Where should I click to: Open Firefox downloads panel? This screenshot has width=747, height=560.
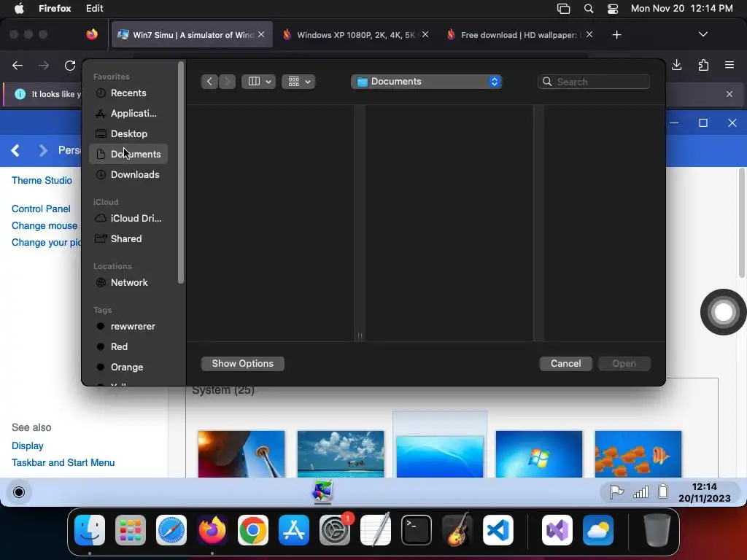[676, 65]
